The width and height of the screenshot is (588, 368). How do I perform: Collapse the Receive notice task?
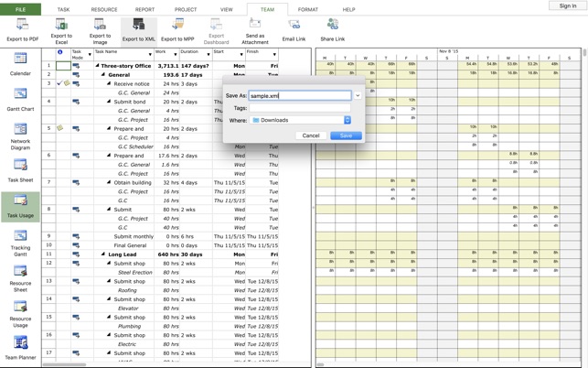(x=109, y=83)
